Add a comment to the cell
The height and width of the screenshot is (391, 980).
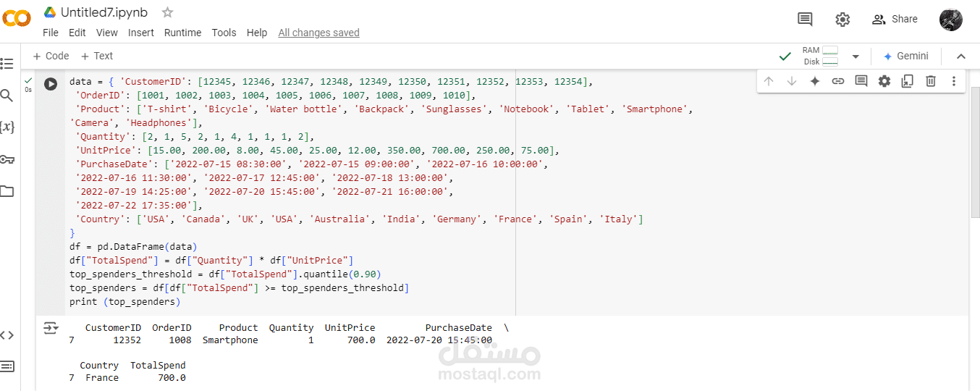coord(861,81)
